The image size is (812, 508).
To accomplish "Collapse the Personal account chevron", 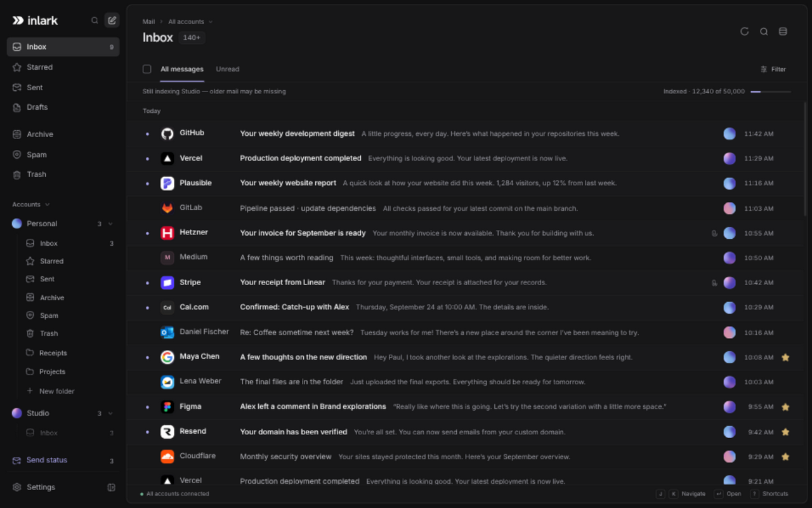I will (110, 224).
